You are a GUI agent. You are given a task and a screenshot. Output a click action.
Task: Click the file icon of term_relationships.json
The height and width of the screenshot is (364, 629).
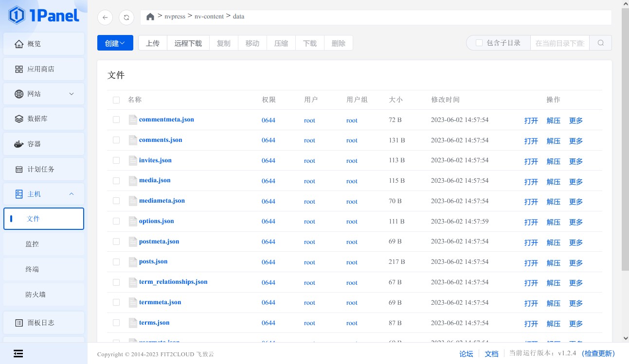(133, 282)
